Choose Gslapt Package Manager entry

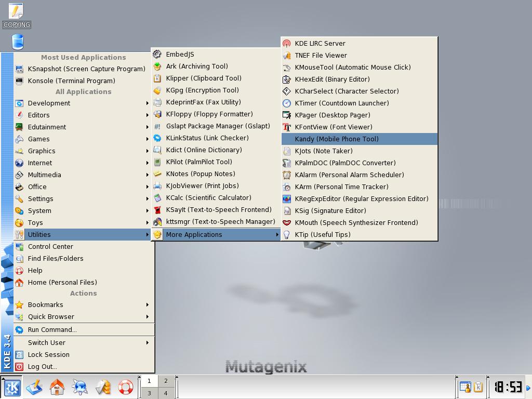(216, 126)
